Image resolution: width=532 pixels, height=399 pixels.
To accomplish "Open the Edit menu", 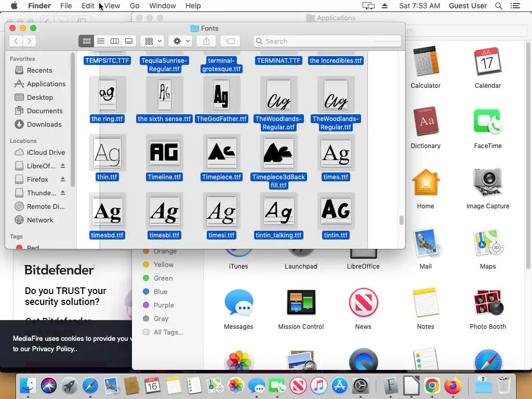I will [x=87, y=6].
